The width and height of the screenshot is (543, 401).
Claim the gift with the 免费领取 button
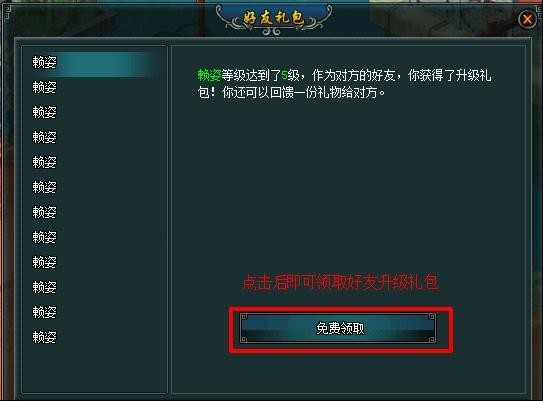[338, 328]
